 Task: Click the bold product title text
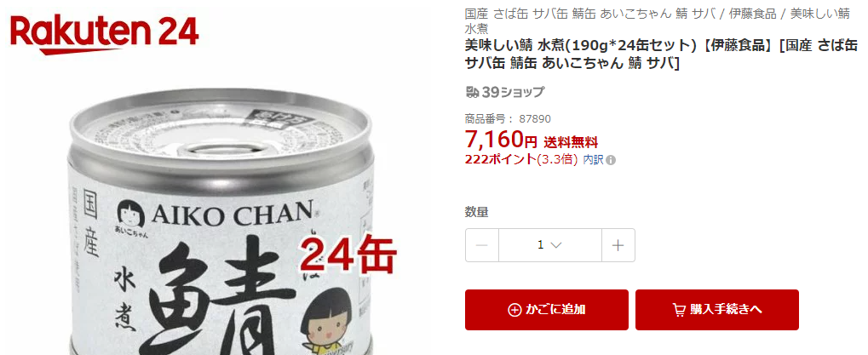point(661,55)
